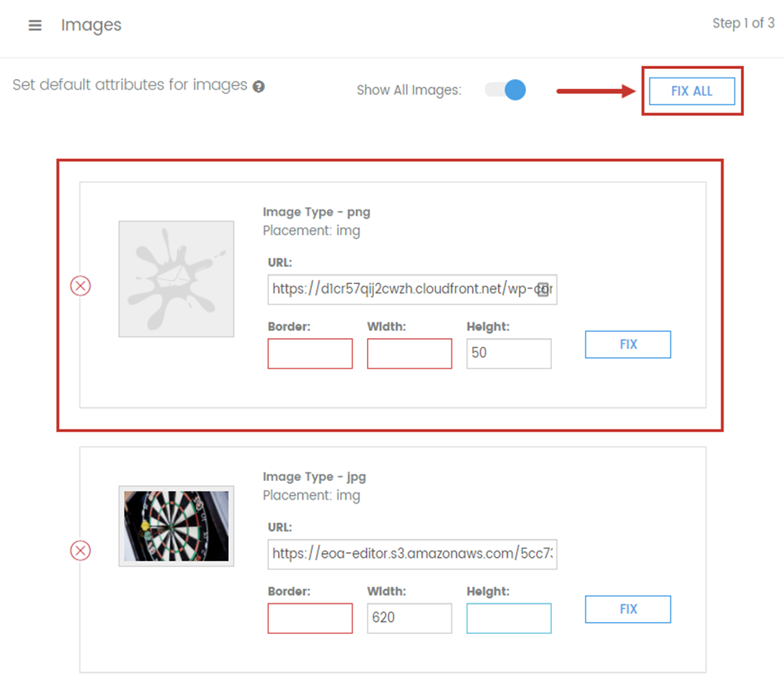Viewport: 784px width, 688px height.
Task: Click the Border field of png image
Action: (310, 354)
